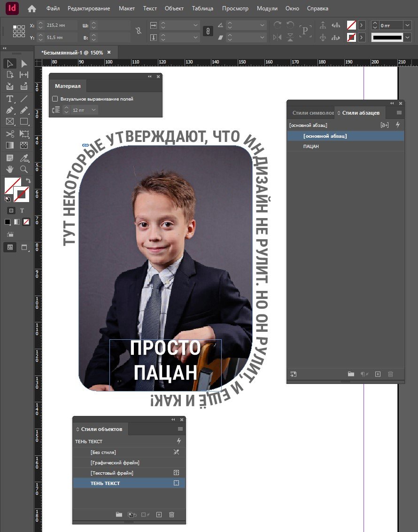Image resolution: width=418 pixels, height=532 pixels.
Task: Enable Визуальное выравнивание полей checkbox
Action: (x=55, y=99)
